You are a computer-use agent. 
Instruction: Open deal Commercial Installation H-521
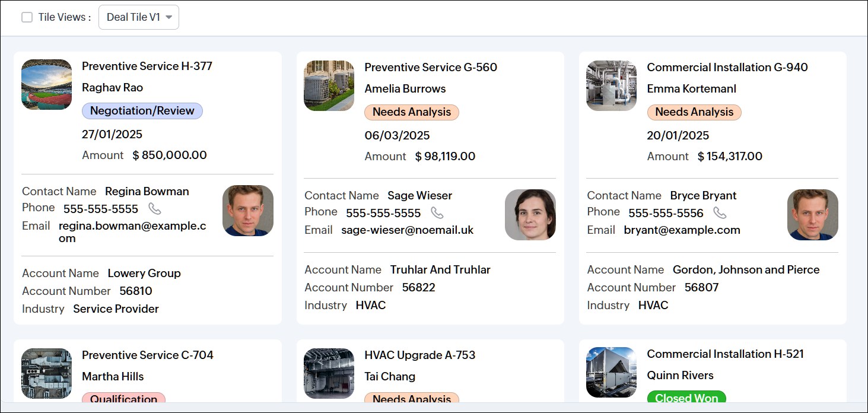tap(725, 354)
